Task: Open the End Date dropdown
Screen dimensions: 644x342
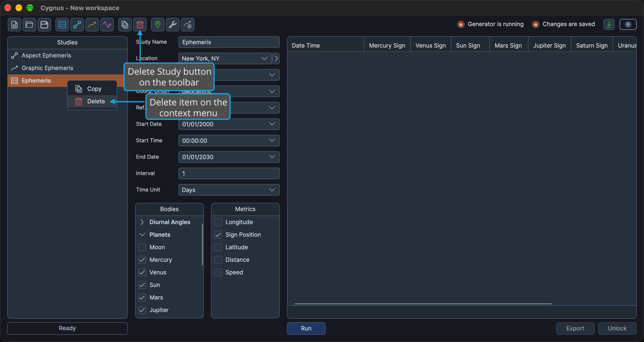Action: tap(229, 157)
